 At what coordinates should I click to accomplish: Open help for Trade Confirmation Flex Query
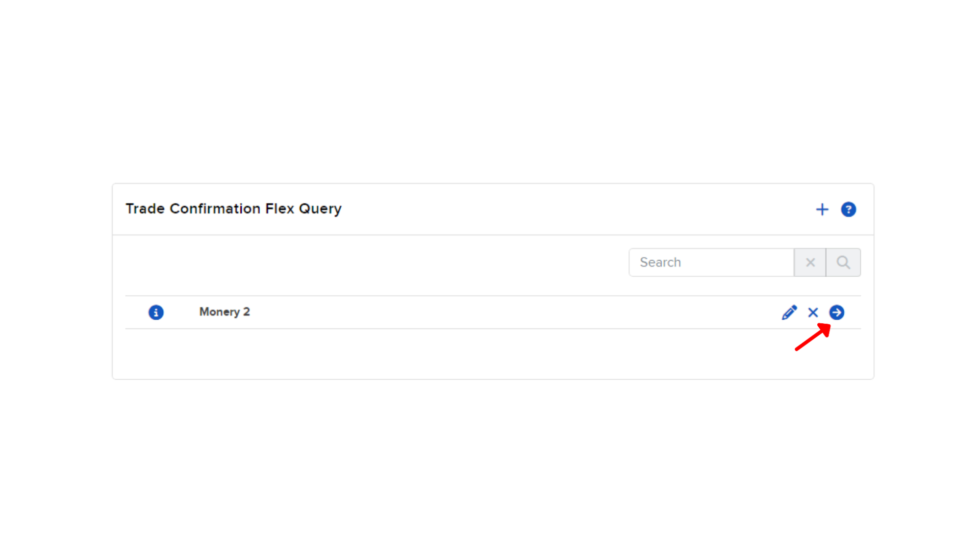(x=849, y=210)
